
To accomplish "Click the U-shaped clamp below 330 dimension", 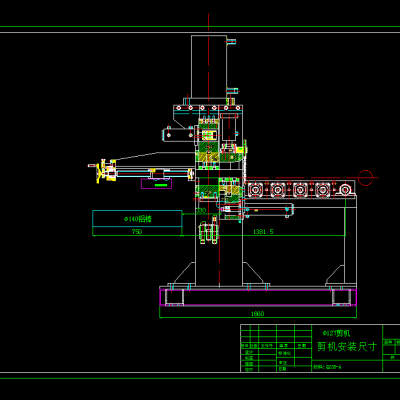I will [x=208, y=233].
